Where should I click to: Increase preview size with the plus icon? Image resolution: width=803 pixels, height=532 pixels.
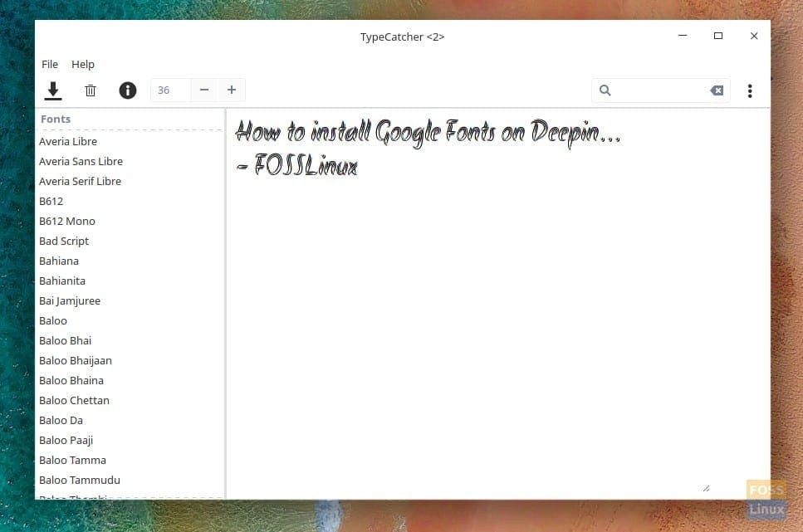[232, 90]
